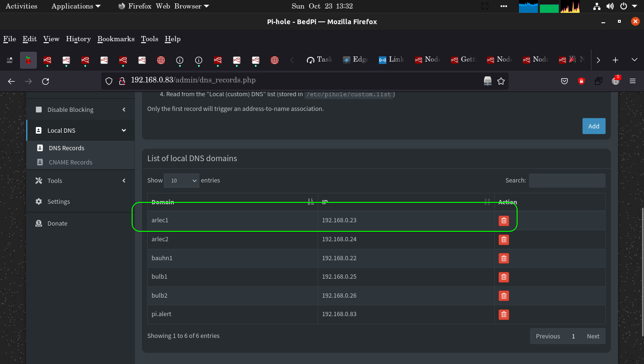Open the power and system menu
The height and width of the screenshot is (364, 644).
[629, 6]
